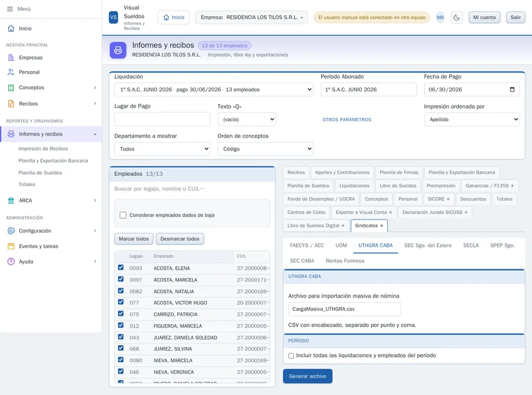Expand the Empresa selector dropdown
Viewport: 532px width, 395px height.
click(x=252, y=17)
